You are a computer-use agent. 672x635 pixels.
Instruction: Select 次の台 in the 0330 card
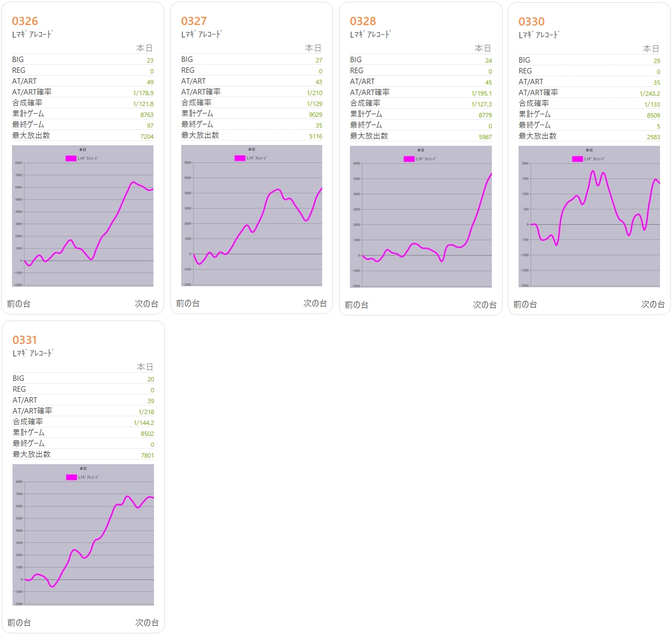(652, 304)
